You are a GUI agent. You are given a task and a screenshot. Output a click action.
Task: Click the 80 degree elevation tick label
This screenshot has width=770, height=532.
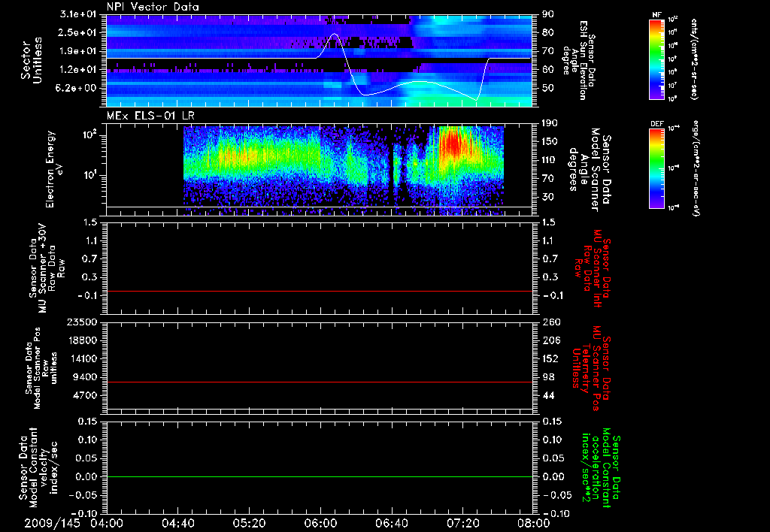(x=547, y=32)
